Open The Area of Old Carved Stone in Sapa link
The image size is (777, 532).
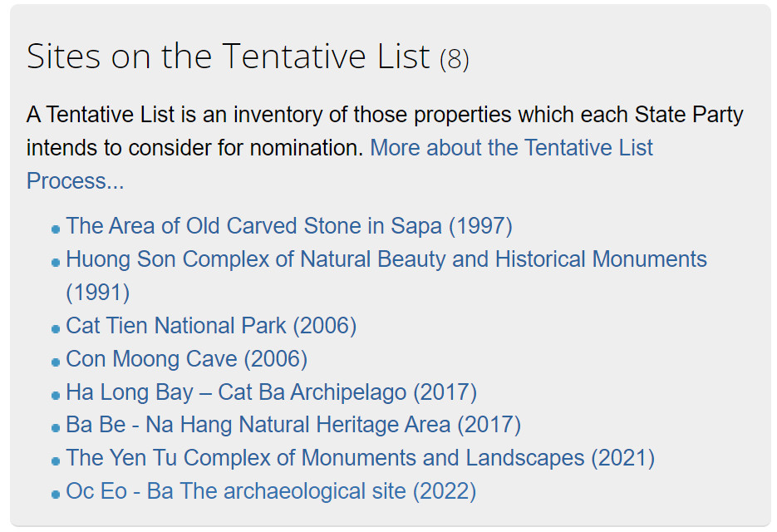(289, 226)
